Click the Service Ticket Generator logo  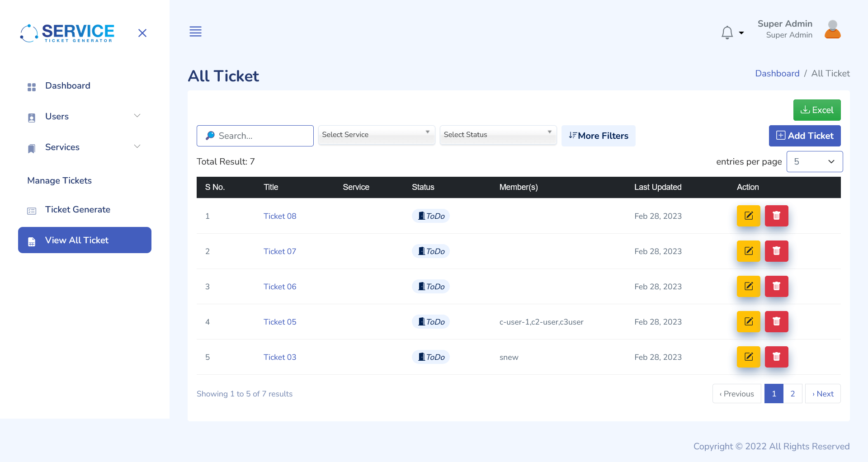(x=67, y=33)
